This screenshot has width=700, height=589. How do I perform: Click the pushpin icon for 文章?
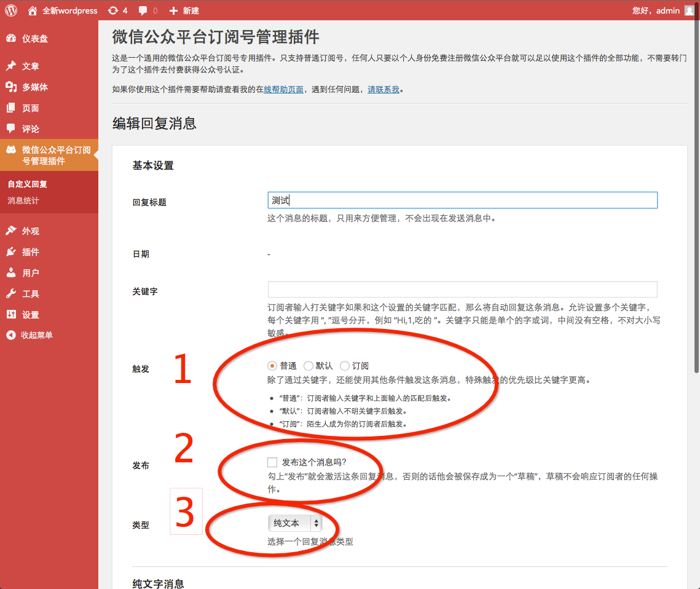(11, 66)
